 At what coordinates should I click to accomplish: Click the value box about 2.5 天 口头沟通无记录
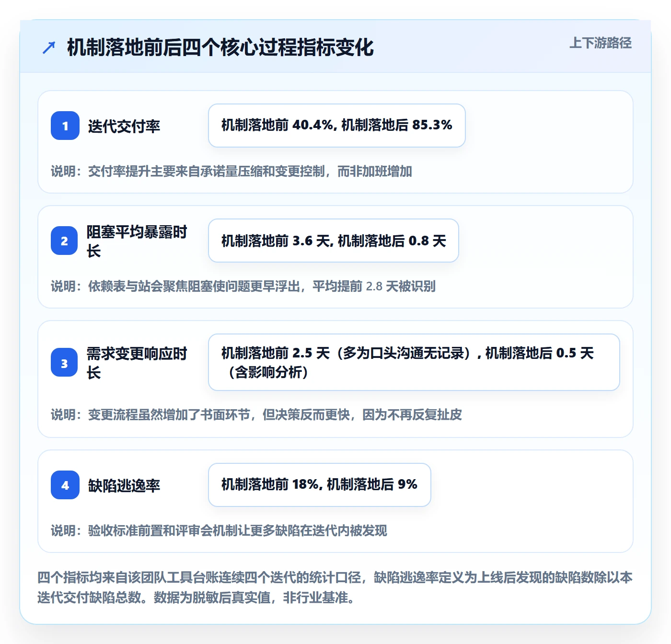coord(414,362)
